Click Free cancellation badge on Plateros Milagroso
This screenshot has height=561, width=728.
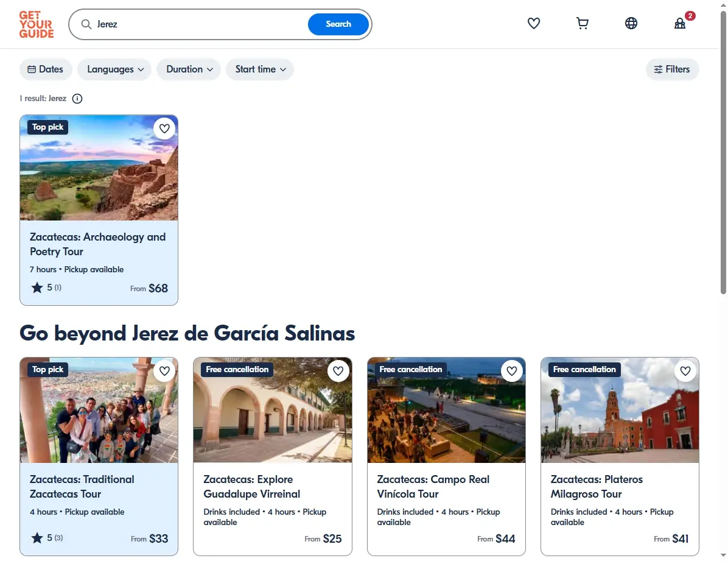584,370
